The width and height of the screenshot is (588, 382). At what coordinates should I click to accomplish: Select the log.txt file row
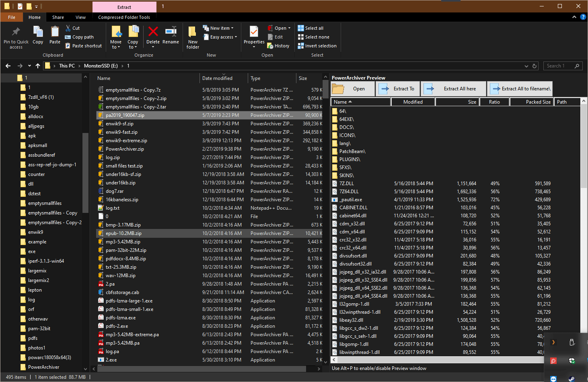tap(210, 208)
